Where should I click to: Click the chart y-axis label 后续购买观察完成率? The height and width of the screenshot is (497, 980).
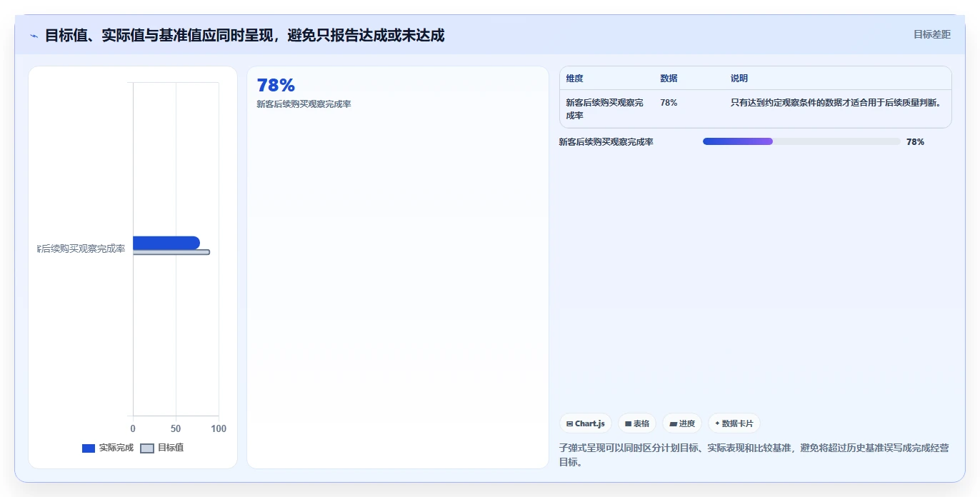click(81, 248)
